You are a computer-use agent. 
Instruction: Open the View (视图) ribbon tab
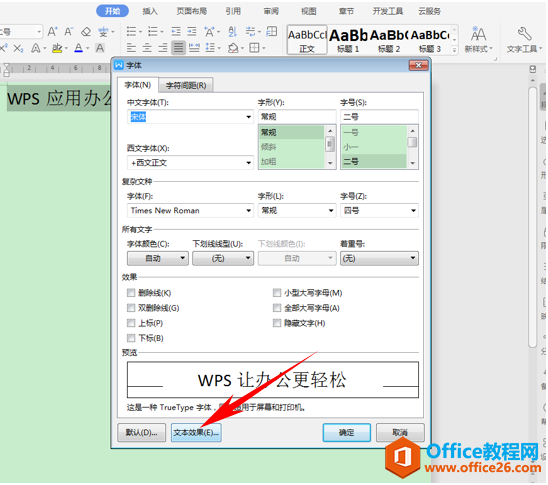point(309,11)
